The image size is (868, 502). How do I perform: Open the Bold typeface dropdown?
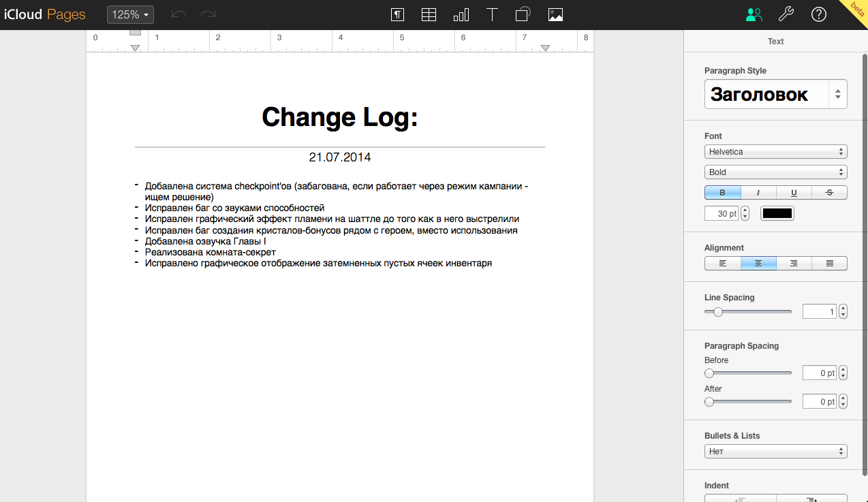776,172
